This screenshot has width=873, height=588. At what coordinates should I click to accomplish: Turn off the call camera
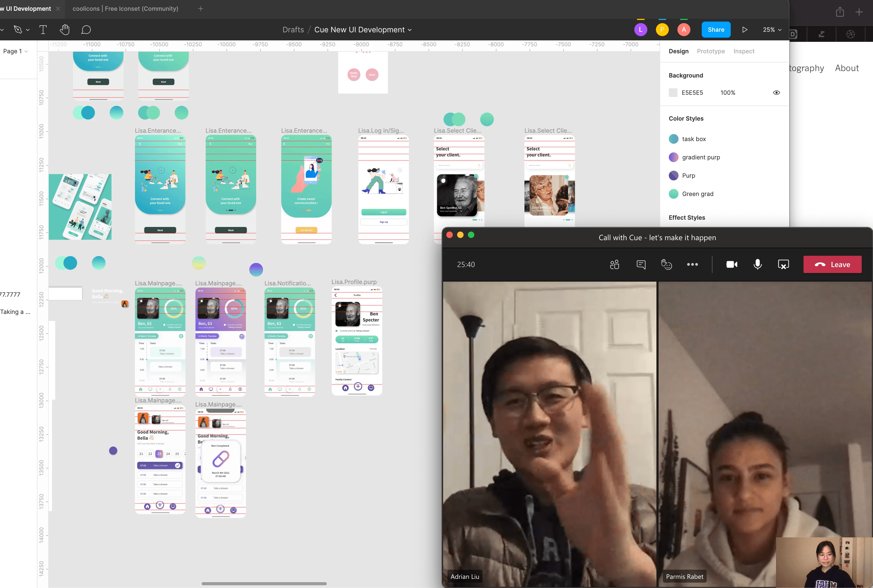(x=732, y=264)
